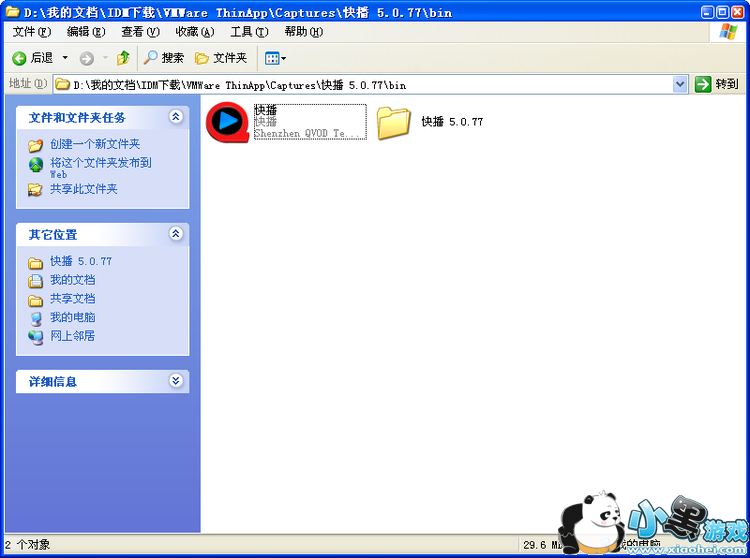Open 我的电脑 link in sidebar
This screenshot has height=558, width=750.
(73, 317)
